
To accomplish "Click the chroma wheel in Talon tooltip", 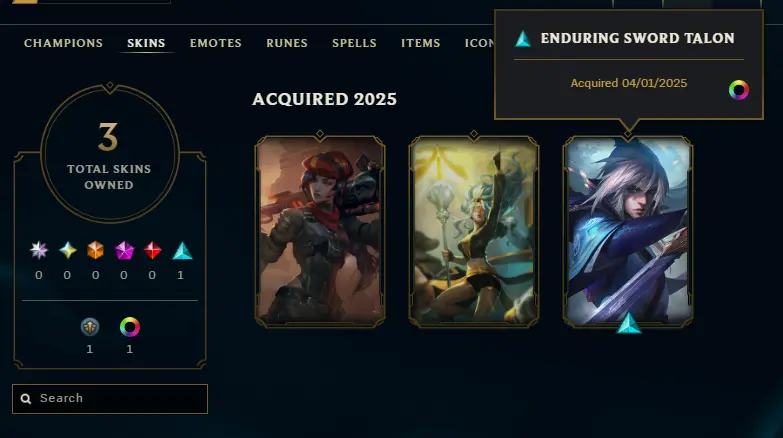I will pos(739,90).
